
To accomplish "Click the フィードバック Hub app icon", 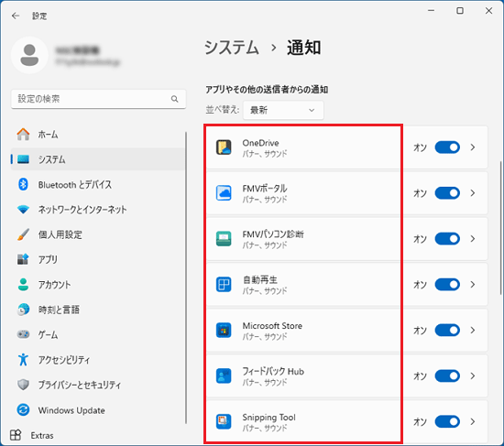I will coord(224,376).
